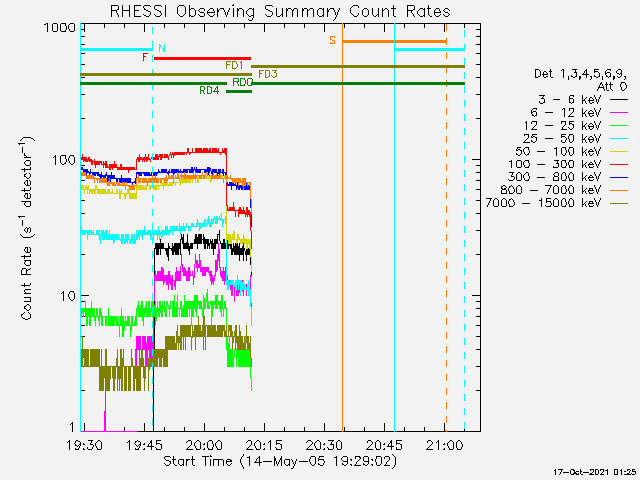Click the red F flare flag label
The width and height of the screenshot is (640, 480).
(x=144, y=57)
